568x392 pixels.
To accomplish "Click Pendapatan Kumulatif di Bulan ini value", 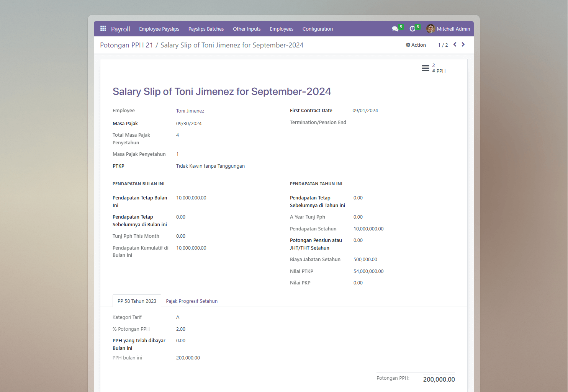I will click(x=191, y=248).
